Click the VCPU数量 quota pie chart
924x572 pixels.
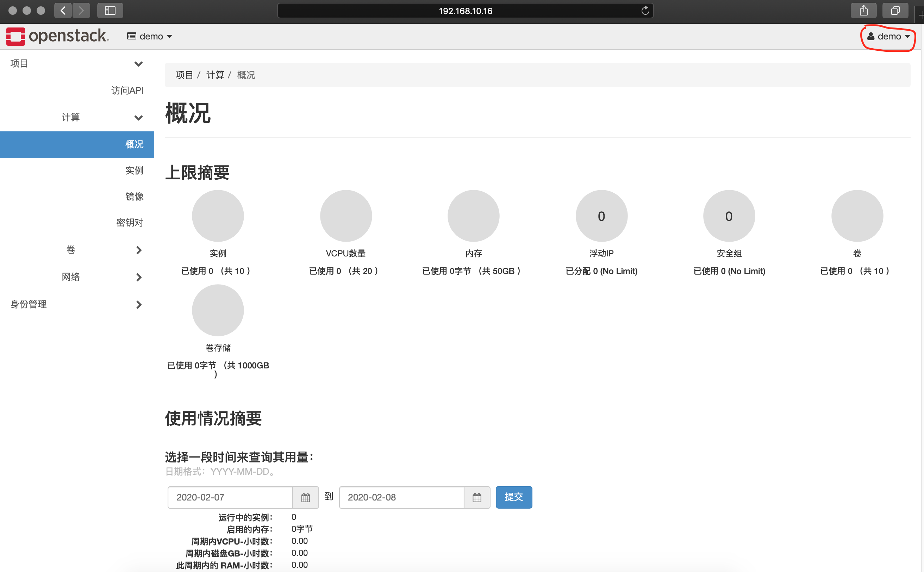point(346,216)
